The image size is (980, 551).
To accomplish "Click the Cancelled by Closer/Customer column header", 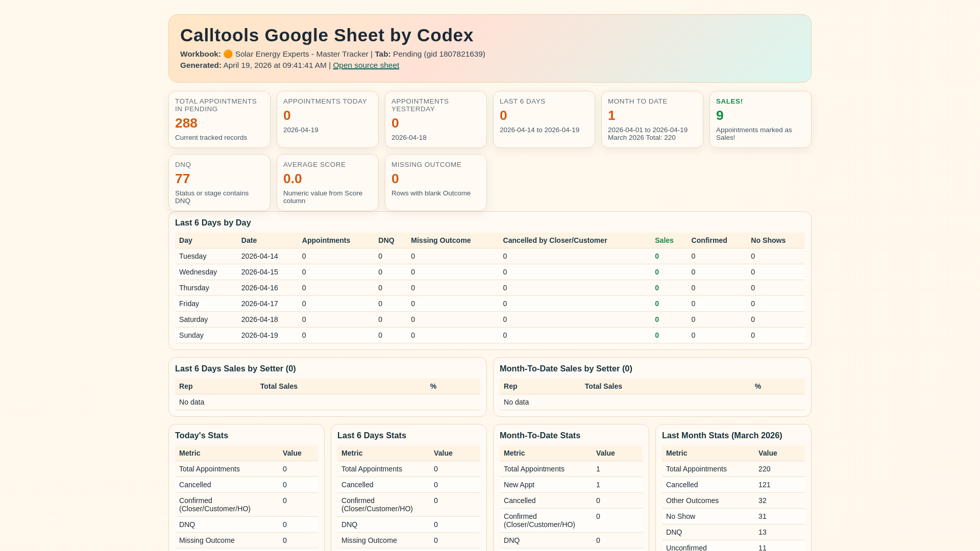I will coord(555,240).
